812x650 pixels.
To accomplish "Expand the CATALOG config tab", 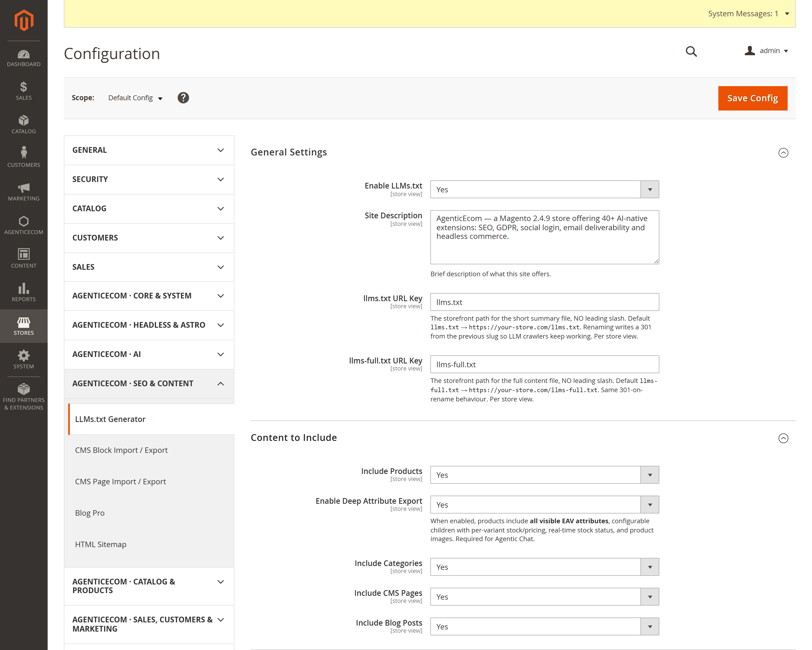I will [x=149, y=208].
